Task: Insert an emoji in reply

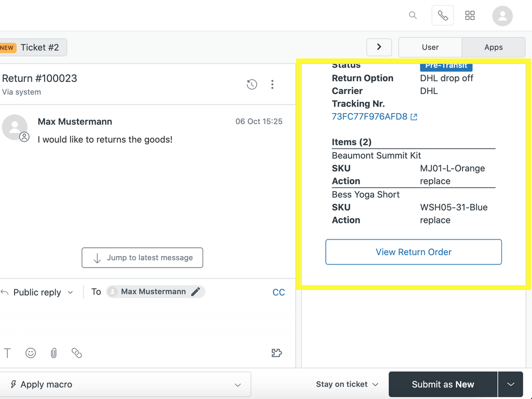Action: click(x=31, y=353)
